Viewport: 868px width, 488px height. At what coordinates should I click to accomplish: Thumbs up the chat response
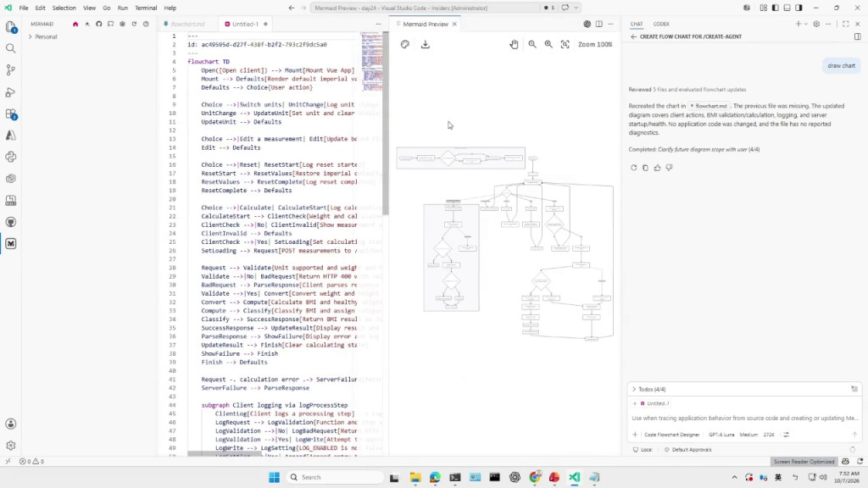click(657, 168)
